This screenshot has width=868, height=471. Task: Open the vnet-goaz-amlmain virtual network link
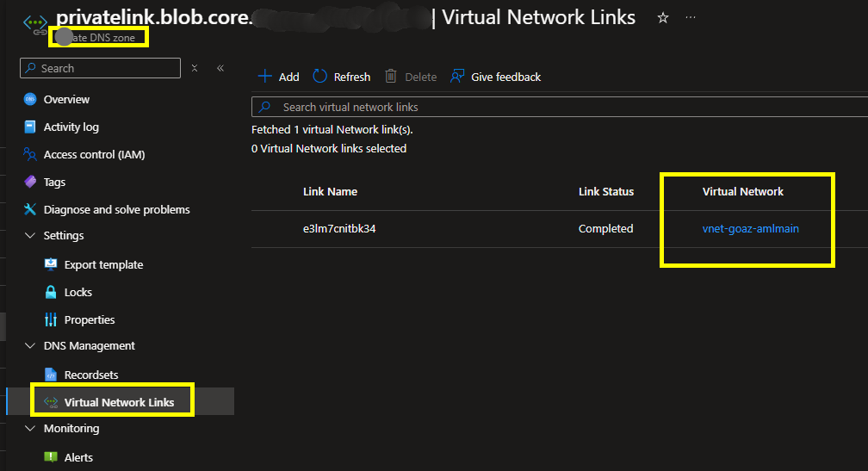point(751,228)
